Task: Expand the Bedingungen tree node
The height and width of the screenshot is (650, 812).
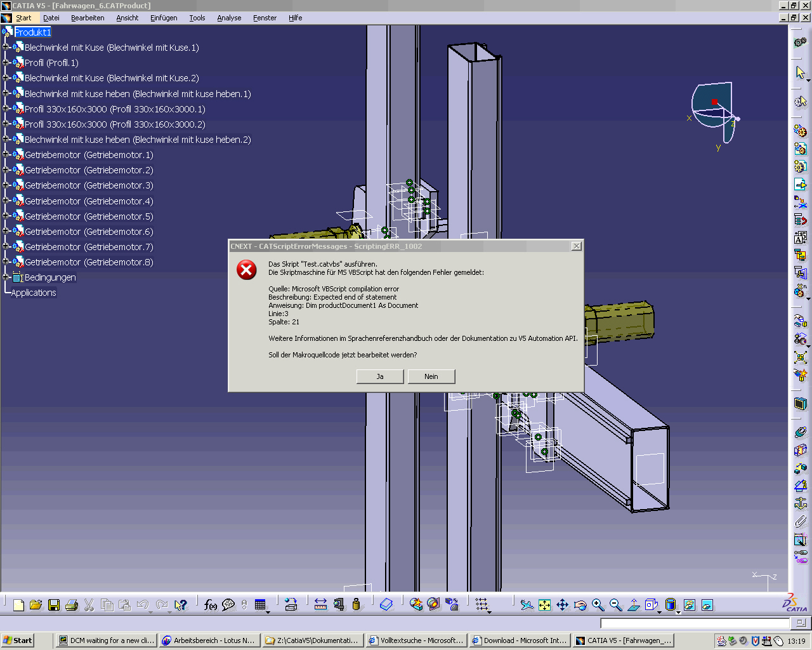Action: pos(6,277)
